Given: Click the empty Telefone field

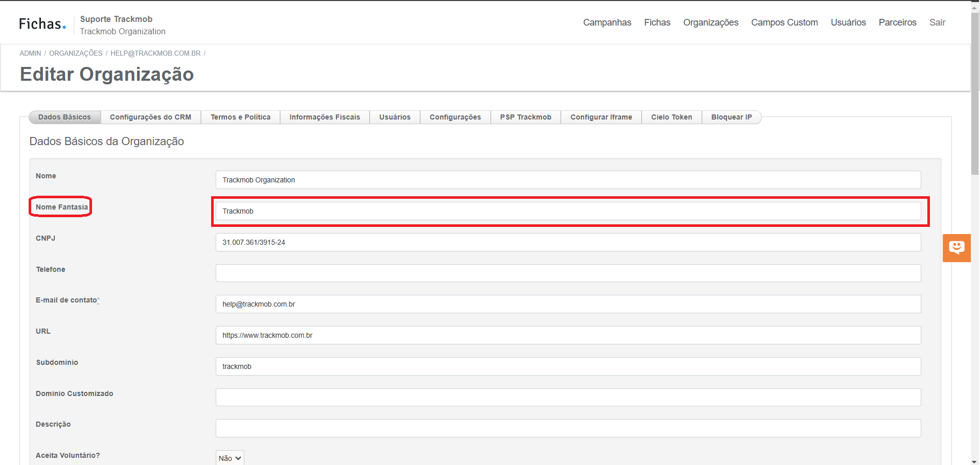Looking at the screenshot, I should point(568,273).
